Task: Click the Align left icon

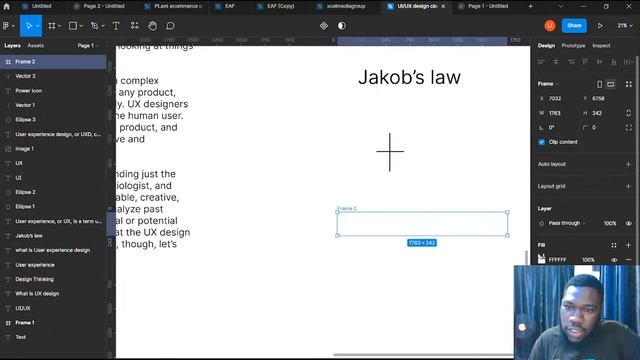Action: tap(541, 62)
